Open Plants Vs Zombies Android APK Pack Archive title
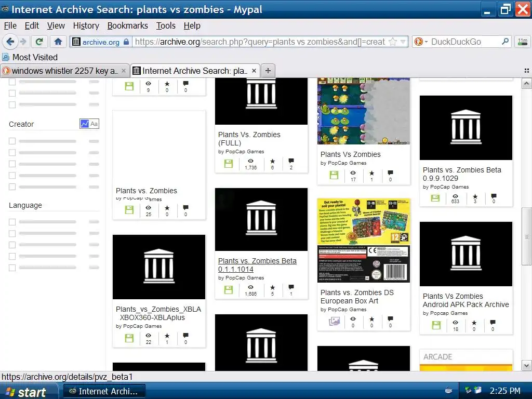The width and height of the screenshot is (532, 399). pos(465,300)
